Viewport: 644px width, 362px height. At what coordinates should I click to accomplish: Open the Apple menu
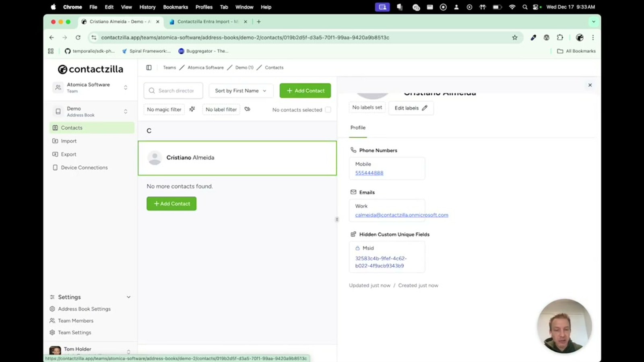point(53,7)
